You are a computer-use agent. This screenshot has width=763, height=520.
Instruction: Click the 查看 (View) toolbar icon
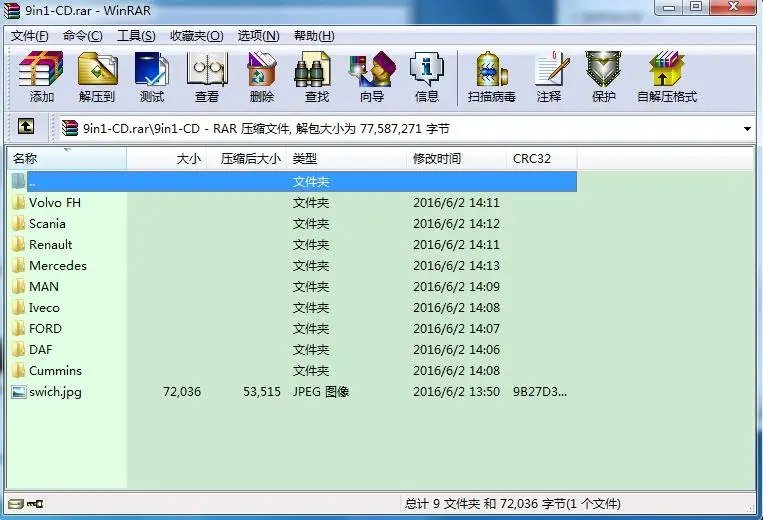click(x=207, y=77)
